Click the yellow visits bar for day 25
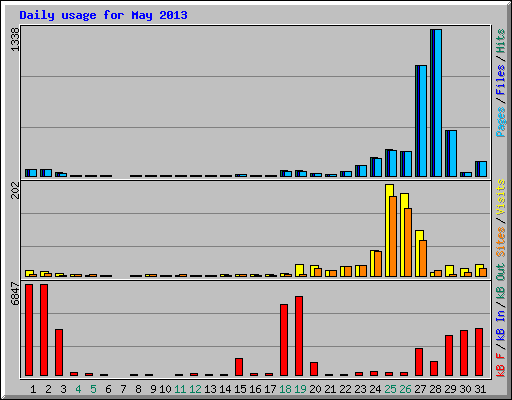This screenshot has height=400, width=512. coord(389,230)
